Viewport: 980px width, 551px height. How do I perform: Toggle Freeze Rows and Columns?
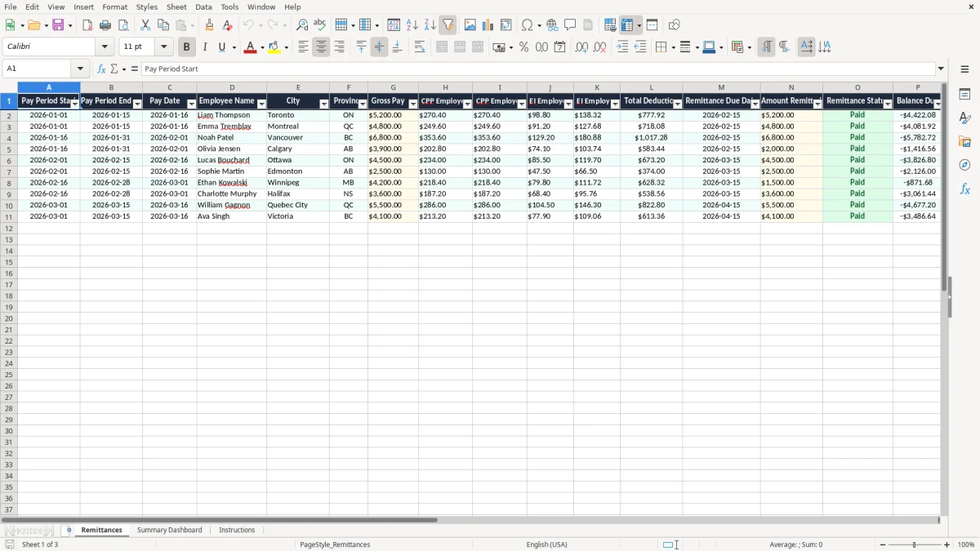627,25
